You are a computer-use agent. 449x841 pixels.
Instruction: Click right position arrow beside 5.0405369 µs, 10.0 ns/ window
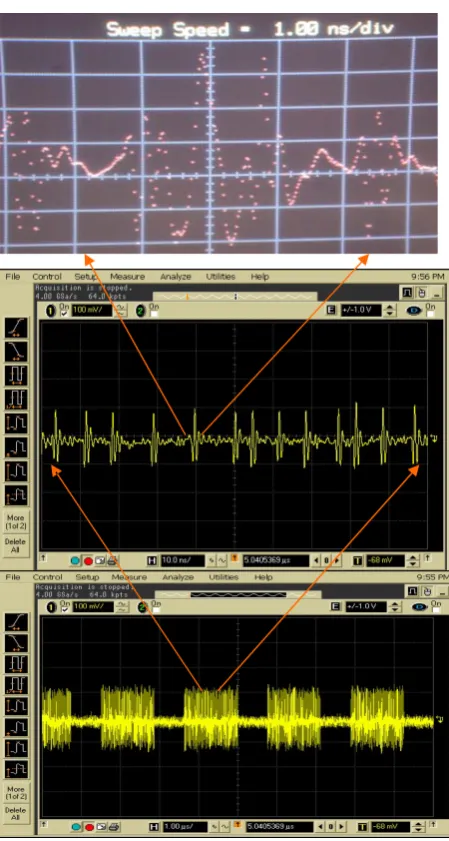[336, 561]
